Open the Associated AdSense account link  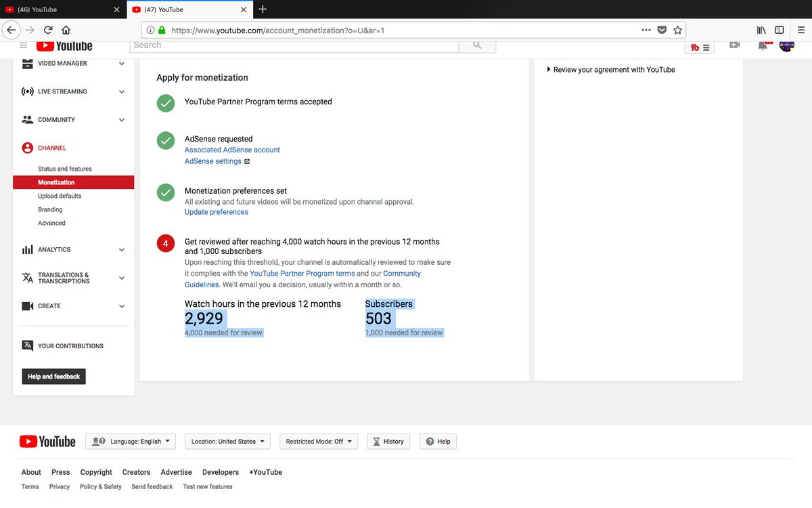click(232, 150)
